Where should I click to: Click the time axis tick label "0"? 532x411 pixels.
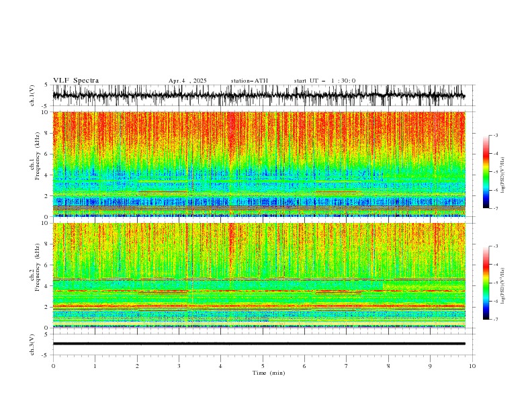tap(53, 366)
